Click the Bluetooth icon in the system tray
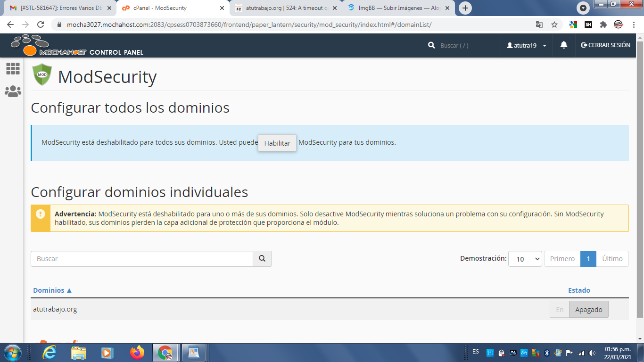The height and width of the screenshot is (362, 644). click(x=547, y=353)
